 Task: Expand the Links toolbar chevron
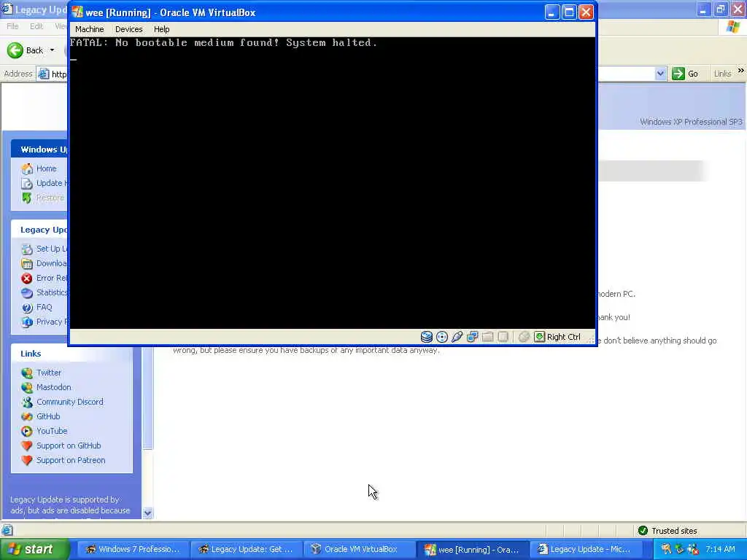(x=740, y=71)
